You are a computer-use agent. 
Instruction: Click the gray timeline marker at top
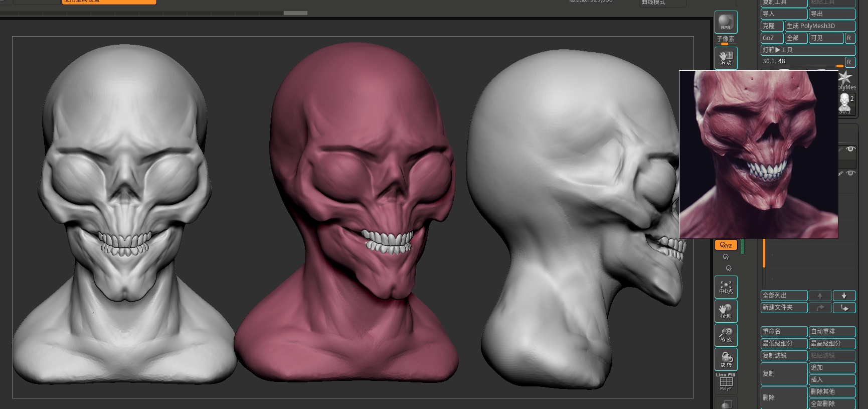(x=295, y=13)
